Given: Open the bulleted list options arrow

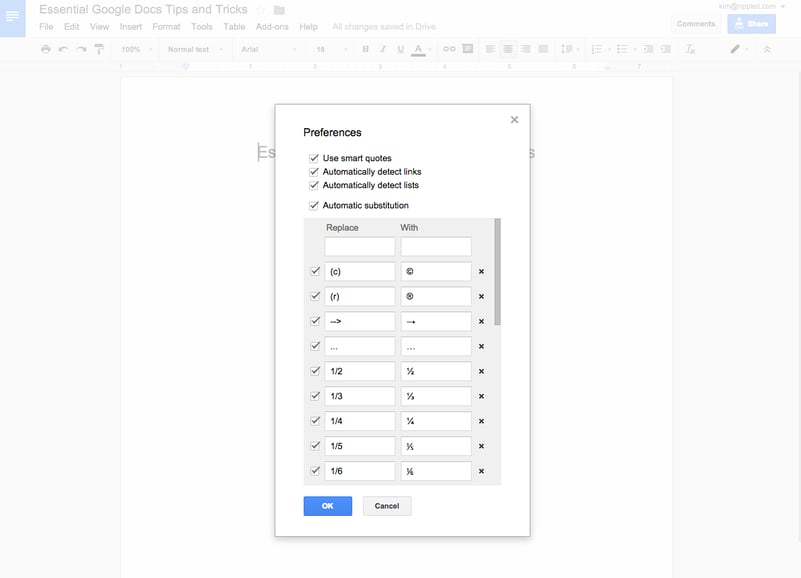Looking at the screenshot, I should coord(634,50).
